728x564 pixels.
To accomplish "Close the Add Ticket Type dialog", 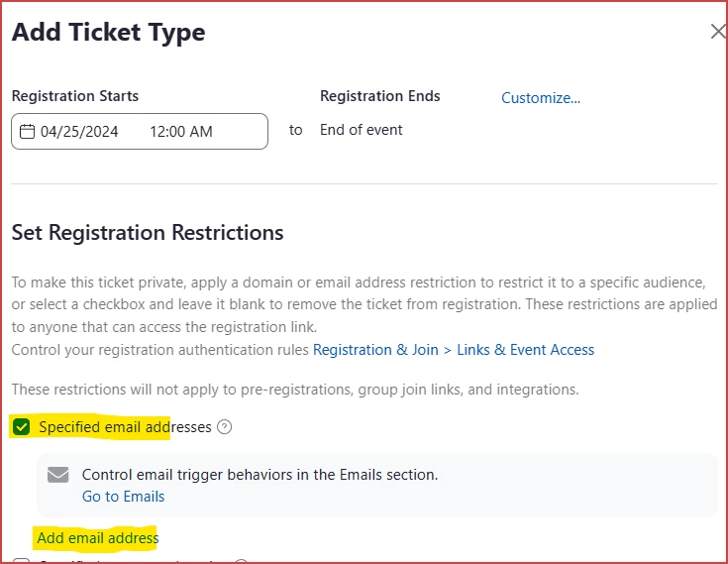I will click(x=718, y=32).
